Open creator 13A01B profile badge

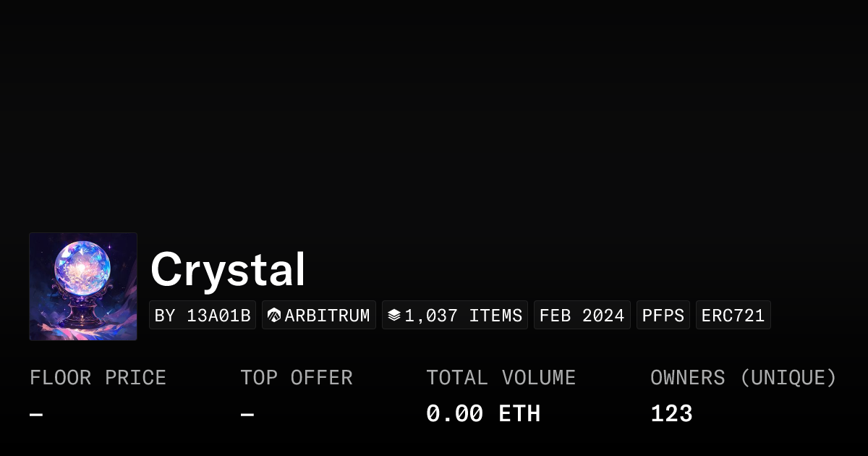click(x=203, y=316)
